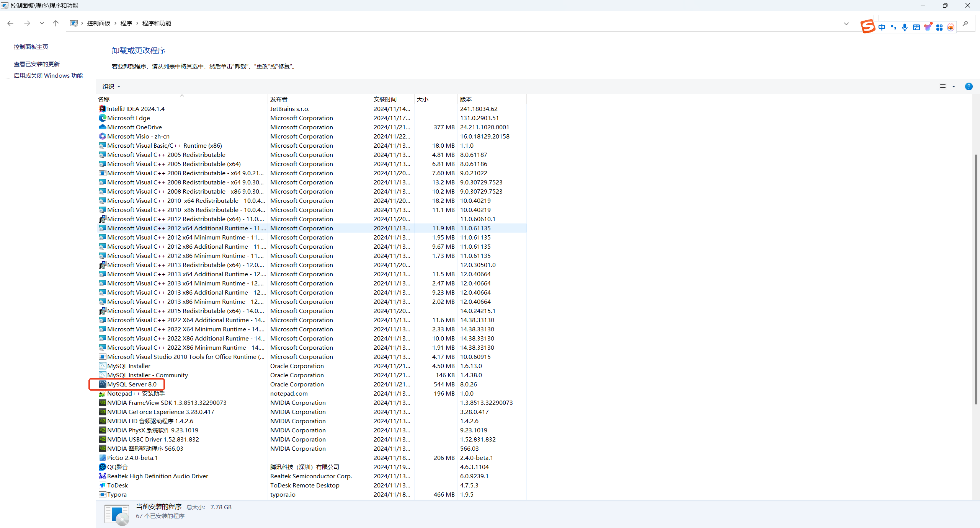Open 启用或关闭 Windows 功能 link
980x528 pixels.
(48, 75)
